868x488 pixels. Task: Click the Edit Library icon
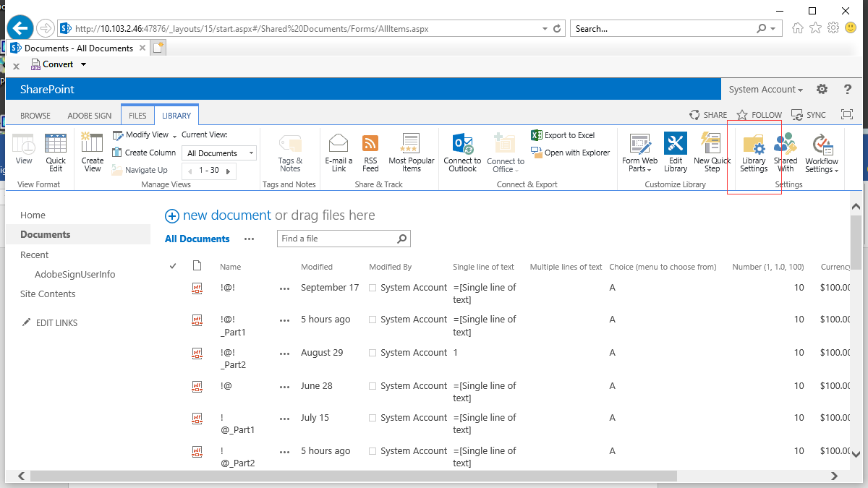(x=675, y=153)
